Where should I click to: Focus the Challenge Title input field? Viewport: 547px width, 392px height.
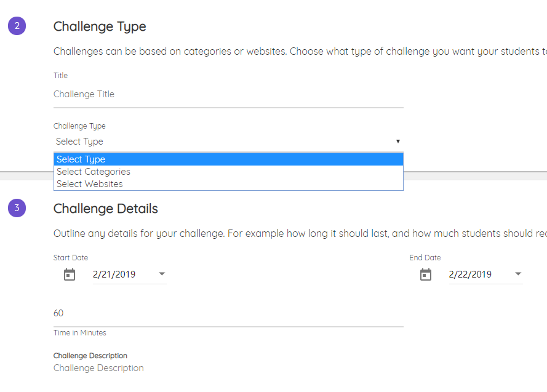228,94
